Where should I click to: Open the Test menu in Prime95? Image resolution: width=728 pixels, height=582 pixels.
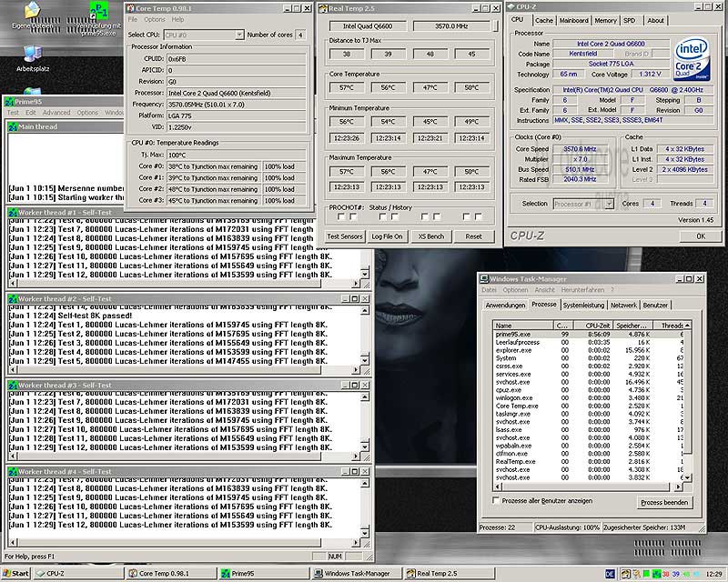13,113
